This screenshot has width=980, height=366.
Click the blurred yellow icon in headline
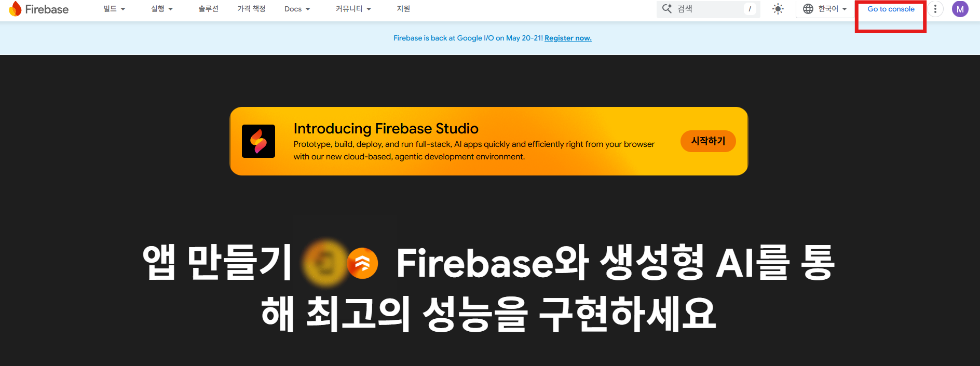coord(324,263)
